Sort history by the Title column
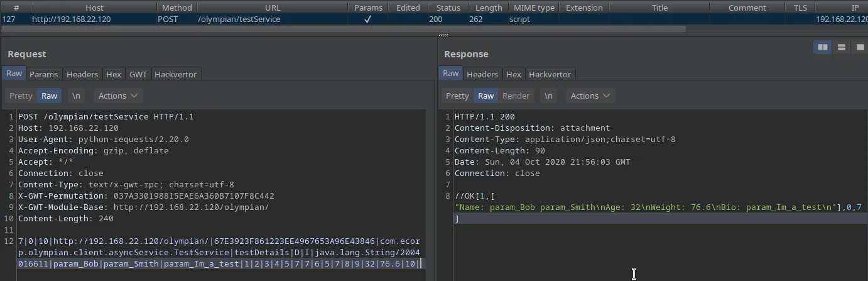Image resolution: width=868 pixels, height=281 pixels. click(659, 8)
